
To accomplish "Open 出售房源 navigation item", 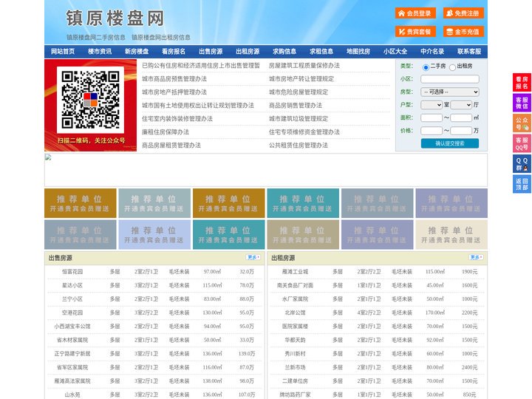I will 211,52.
